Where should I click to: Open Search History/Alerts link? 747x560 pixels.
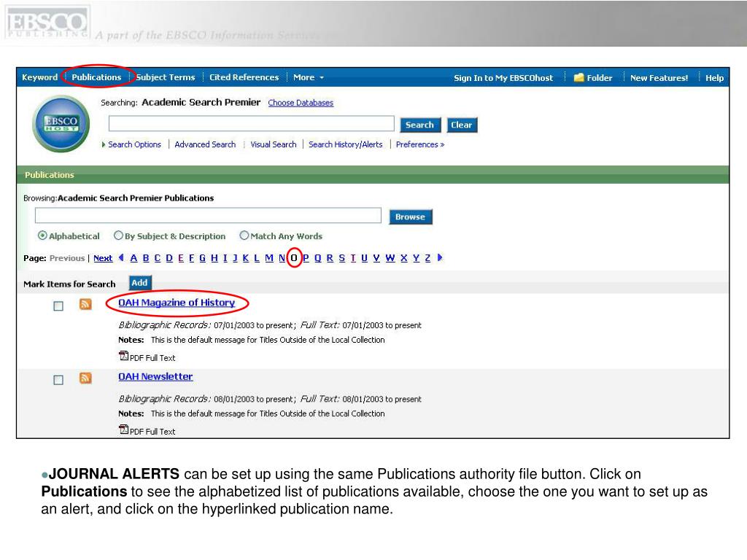tap(345, 144)
